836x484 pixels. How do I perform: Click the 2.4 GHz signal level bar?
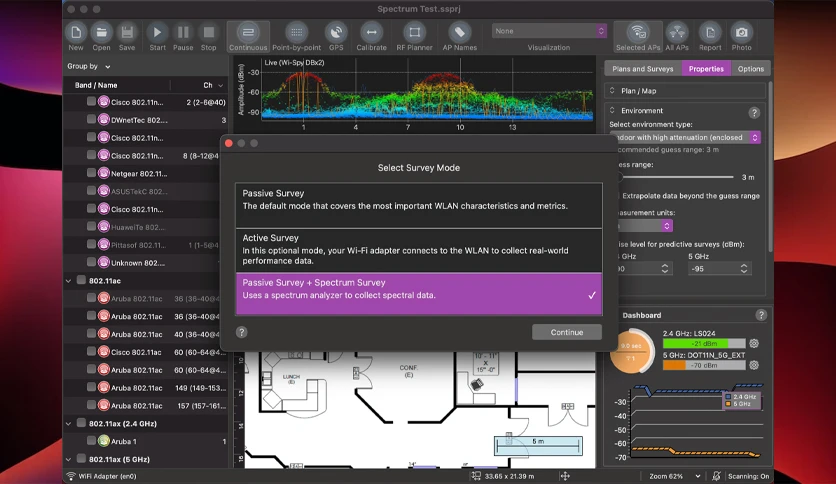pyautogui.click(x=704, y=344)
